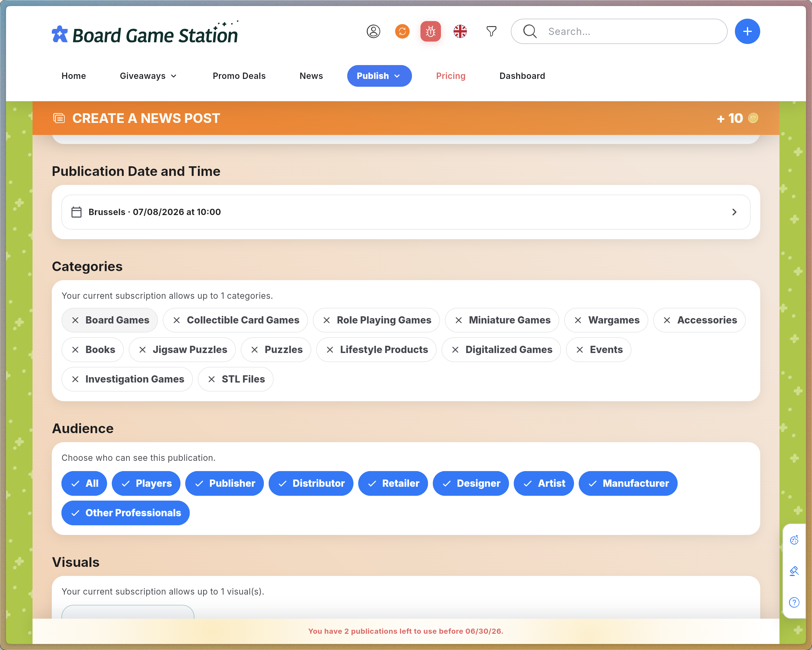Deselect the Designer audience chip
Viewport: 812px width, 650px height.
471,483
